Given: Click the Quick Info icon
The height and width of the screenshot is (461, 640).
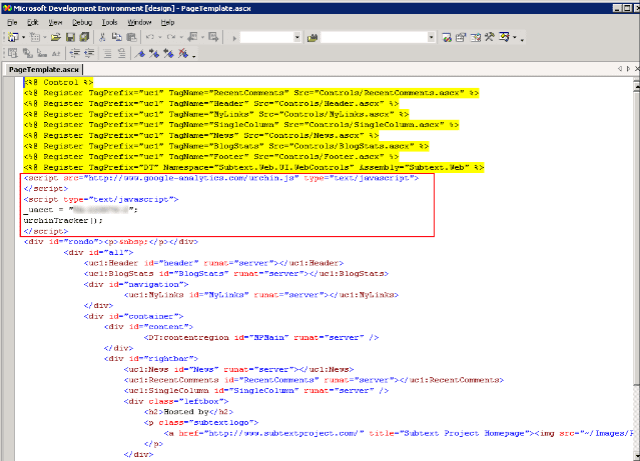Looking at the screenshot, I should coord(42,53).
